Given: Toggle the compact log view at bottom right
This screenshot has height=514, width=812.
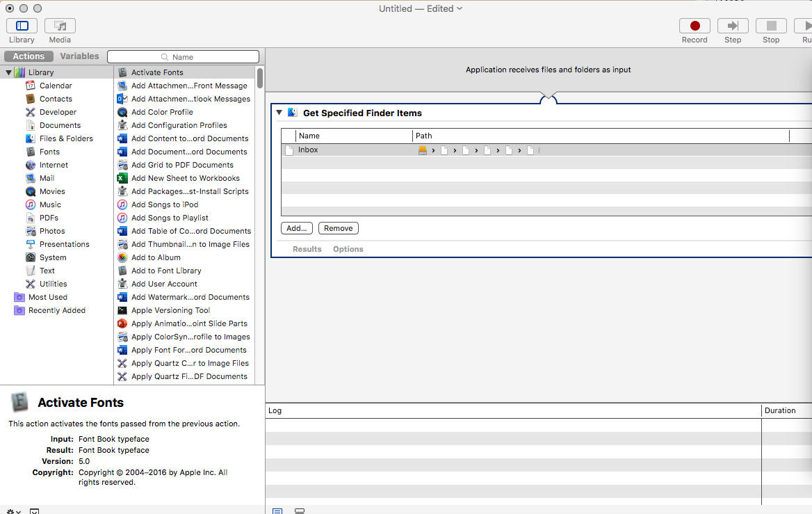Looking at the screenshot, I should [299, 510].
